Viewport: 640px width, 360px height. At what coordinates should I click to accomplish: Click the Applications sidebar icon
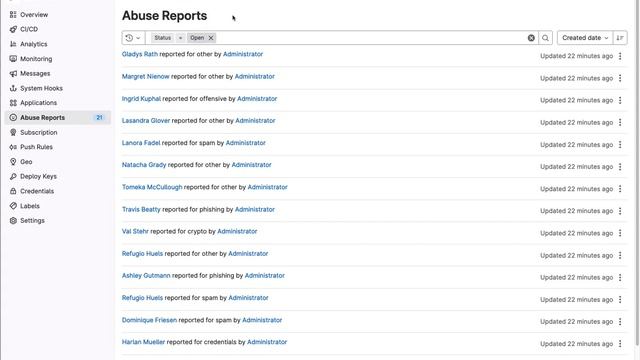coord(13,103)
